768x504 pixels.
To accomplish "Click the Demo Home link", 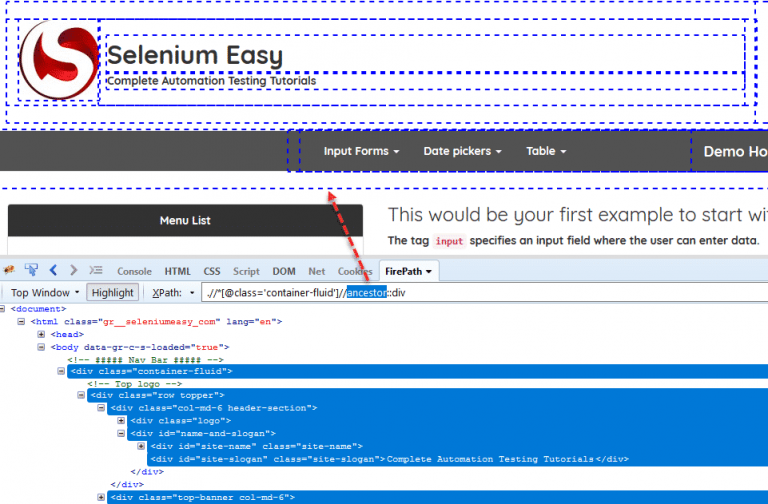I will point(736,152).
